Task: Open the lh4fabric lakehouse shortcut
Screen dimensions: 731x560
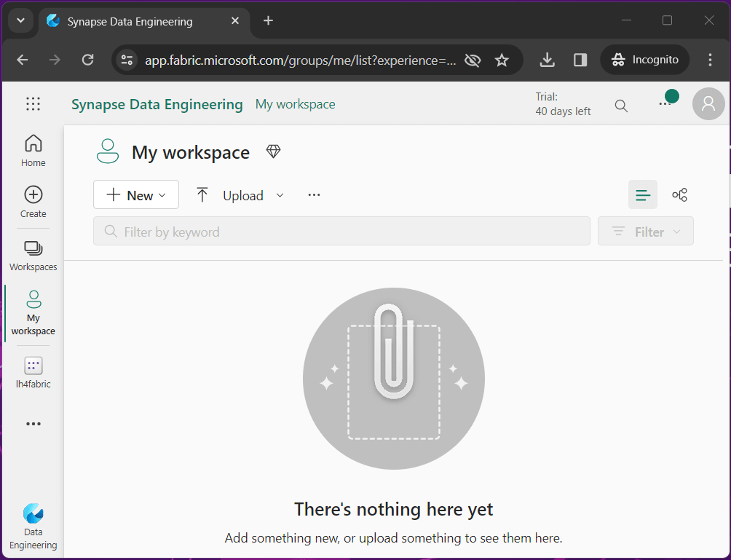Action: [x=33, y=373]
